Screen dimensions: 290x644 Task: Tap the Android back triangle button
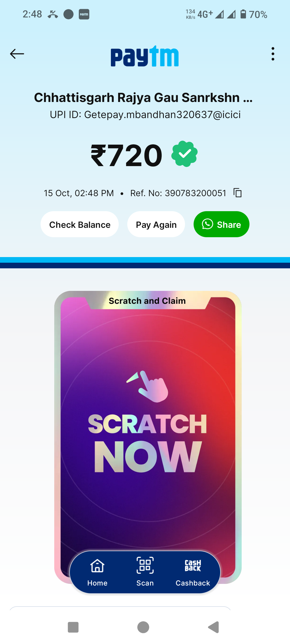[x=214, y=627]
